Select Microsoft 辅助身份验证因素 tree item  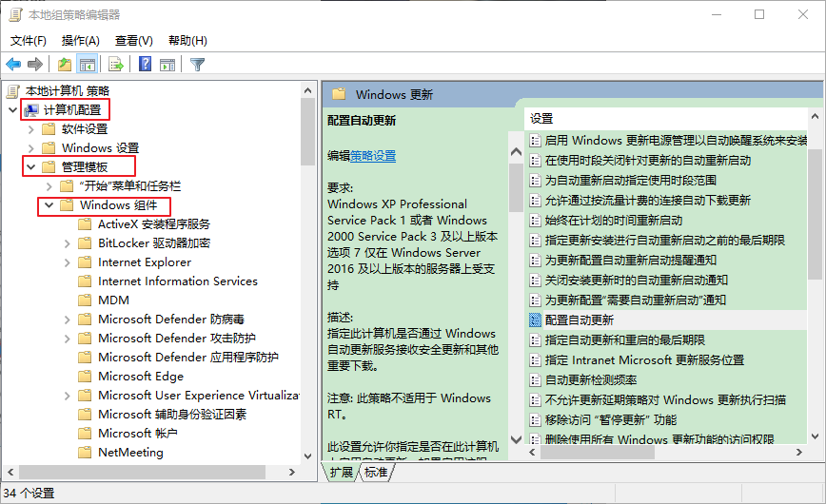tap(172, 414)
